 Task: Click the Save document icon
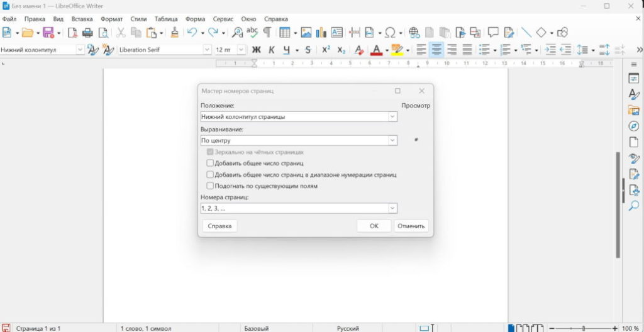tap(48, 33)
